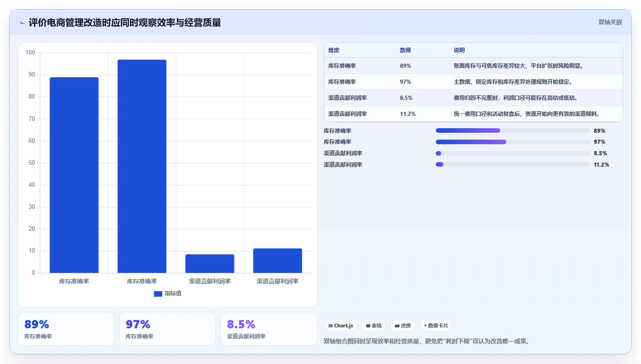641x364 pixels.
Task: Click the Chart.js tag icon
Action: click(x=330, y=326)
